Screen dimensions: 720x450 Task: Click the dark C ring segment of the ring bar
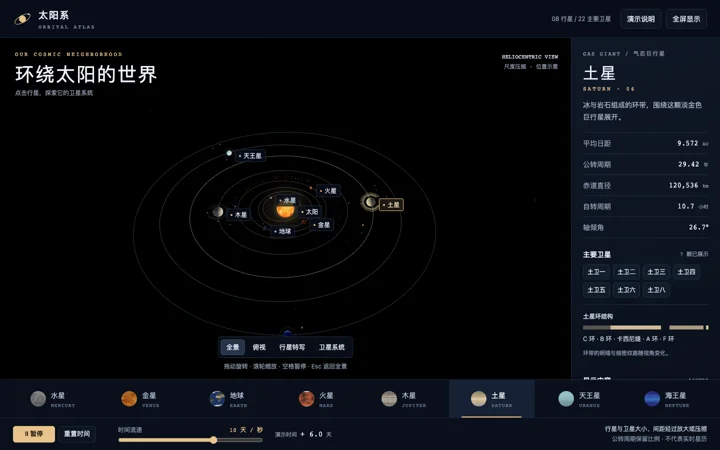(596, 327)
